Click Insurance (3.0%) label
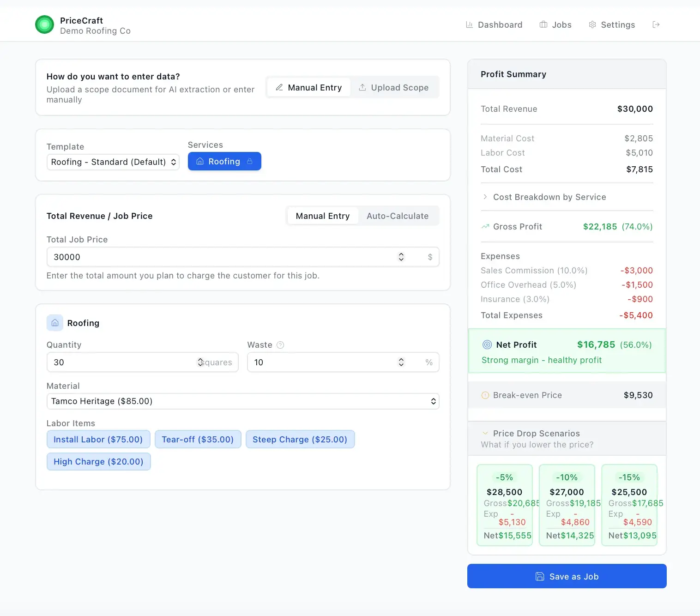The height and width of the screenshot is (616, 700). coord(515,299)
